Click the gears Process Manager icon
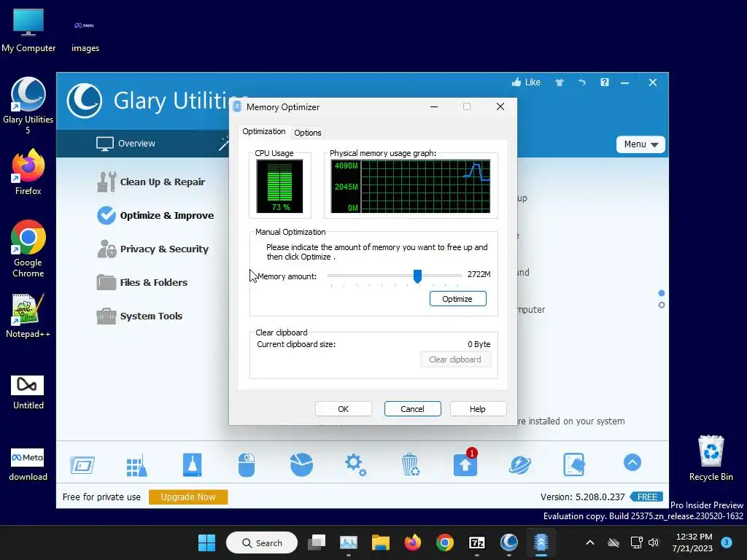This screenshot has width=747, height=560. click(355, 464)
